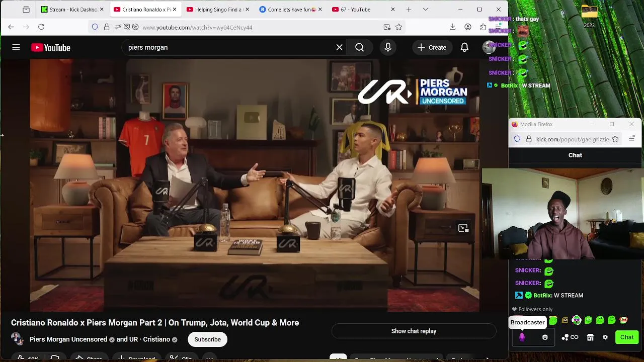Open site permissions icon in address bar

118,27
